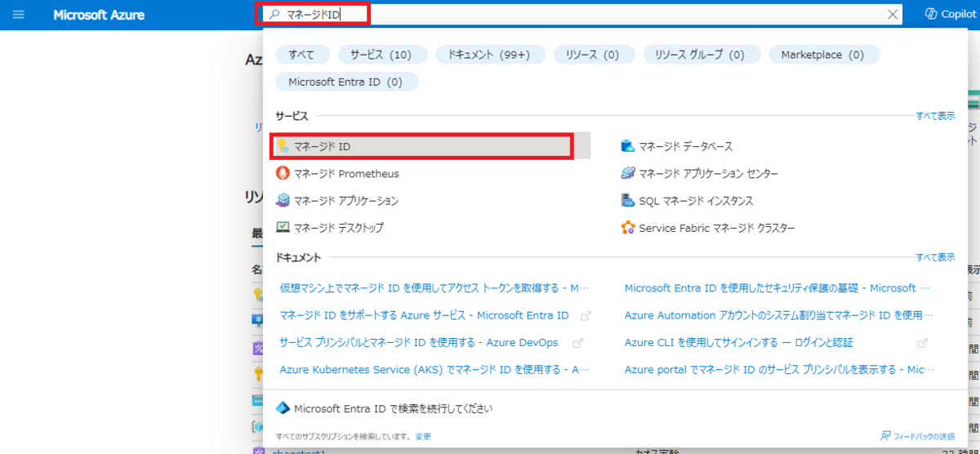The image size is (980, 454).
Task: Click the 変更 subscription link
Action: [423, 437]
